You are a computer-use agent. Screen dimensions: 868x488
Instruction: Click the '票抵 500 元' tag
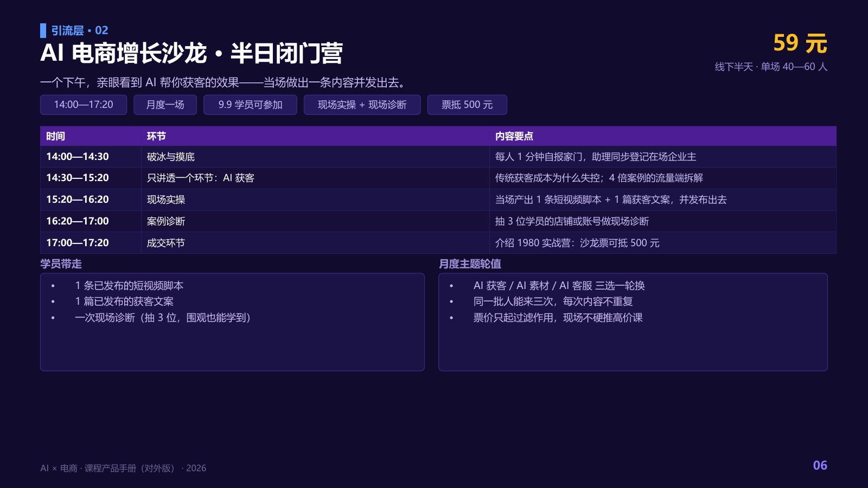467,105
